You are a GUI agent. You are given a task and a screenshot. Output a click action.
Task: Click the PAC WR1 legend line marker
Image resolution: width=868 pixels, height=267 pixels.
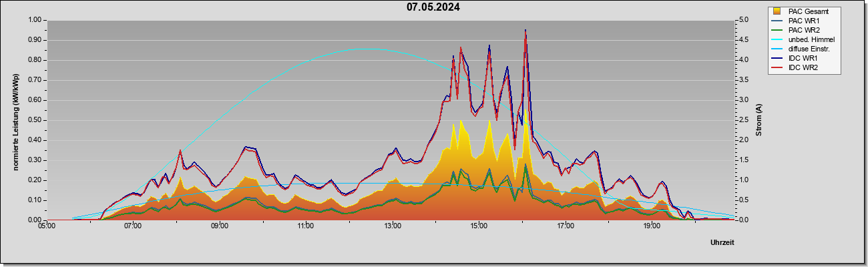[x=777, y=21]
